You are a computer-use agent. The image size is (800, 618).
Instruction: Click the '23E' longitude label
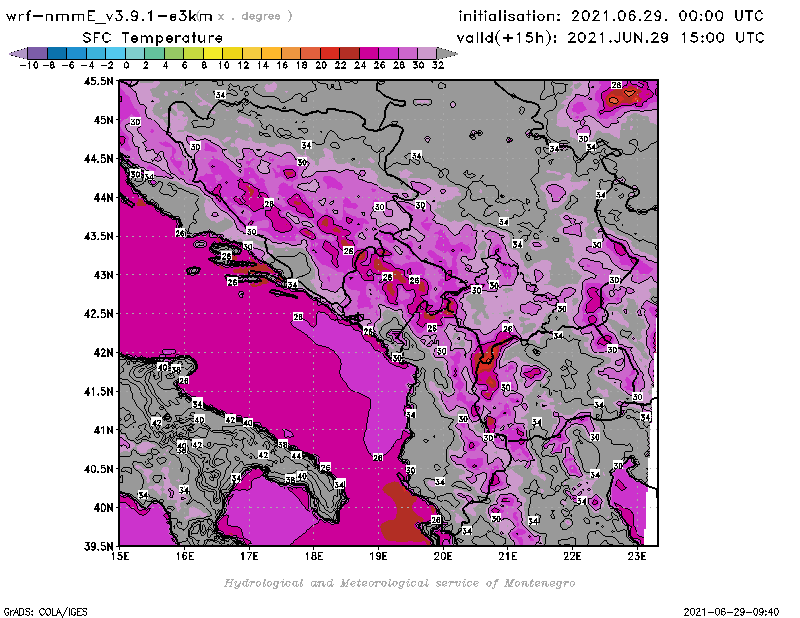point(637,556)
